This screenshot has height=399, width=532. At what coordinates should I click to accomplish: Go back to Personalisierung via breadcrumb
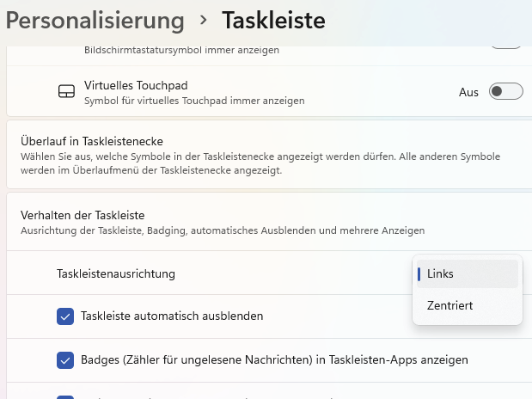point(95,21)
